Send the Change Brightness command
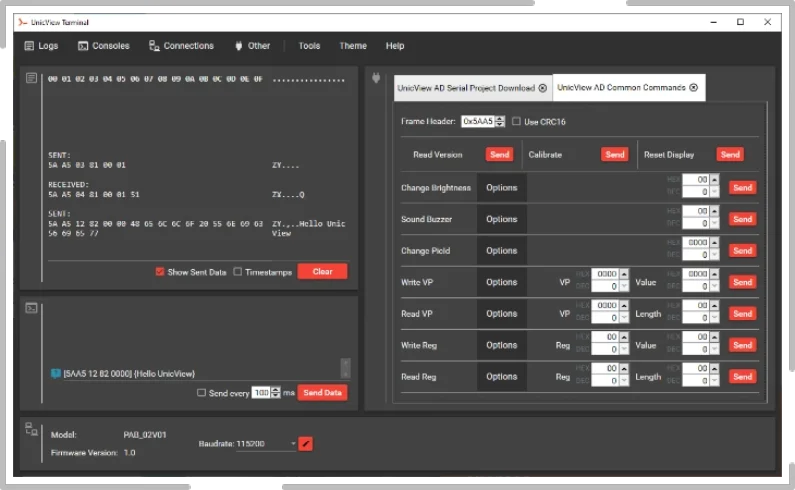The width and height of the screenshot is (795, 490). click(742, 188)
